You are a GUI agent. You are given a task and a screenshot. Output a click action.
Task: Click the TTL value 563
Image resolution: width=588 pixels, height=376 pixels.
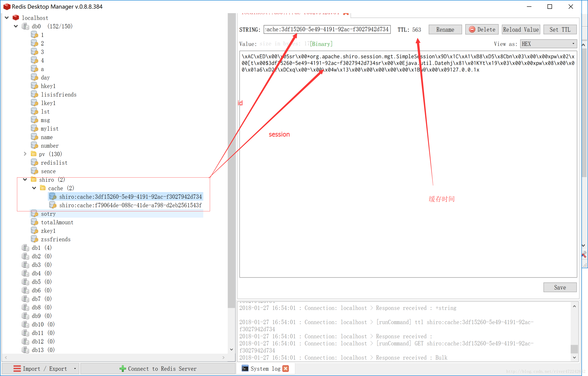(417, 30)
